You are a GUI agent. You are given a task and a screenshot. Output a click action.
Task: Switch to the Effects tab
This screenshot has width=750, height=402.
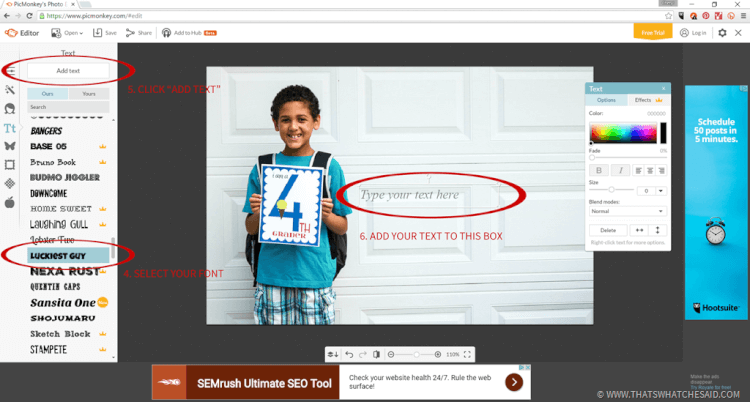coord(648,100)
